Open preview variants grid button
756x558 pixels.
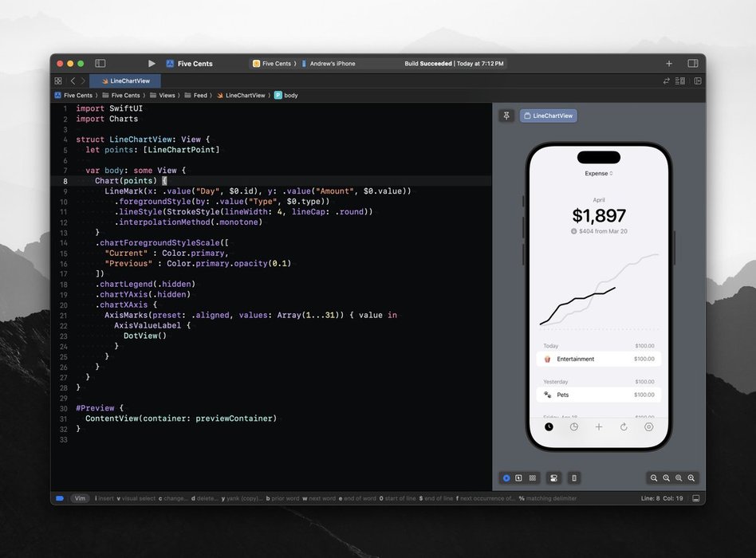532,477
